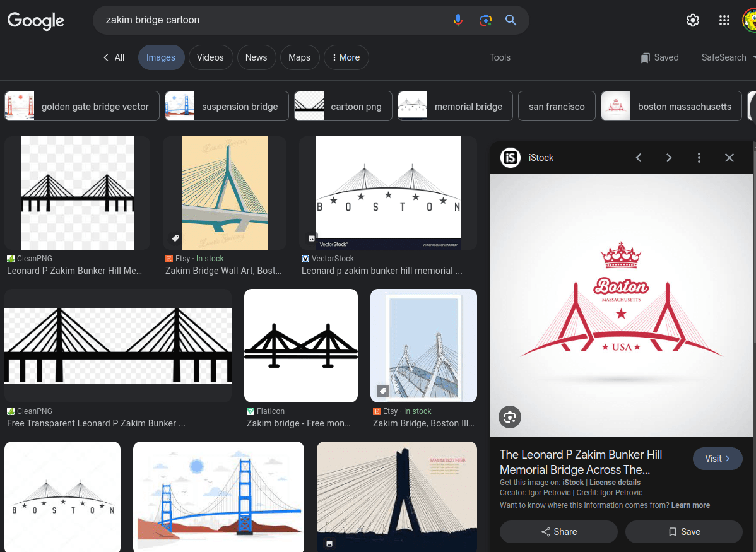Click the Visit button
Screen dimensions: 756x552
(x=718, y=459)
